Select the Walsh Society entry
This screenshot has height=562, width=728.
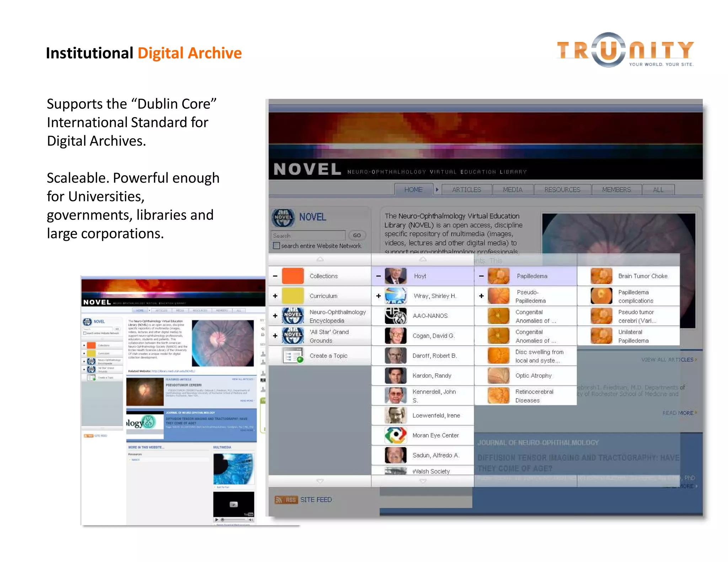[423, 471]
